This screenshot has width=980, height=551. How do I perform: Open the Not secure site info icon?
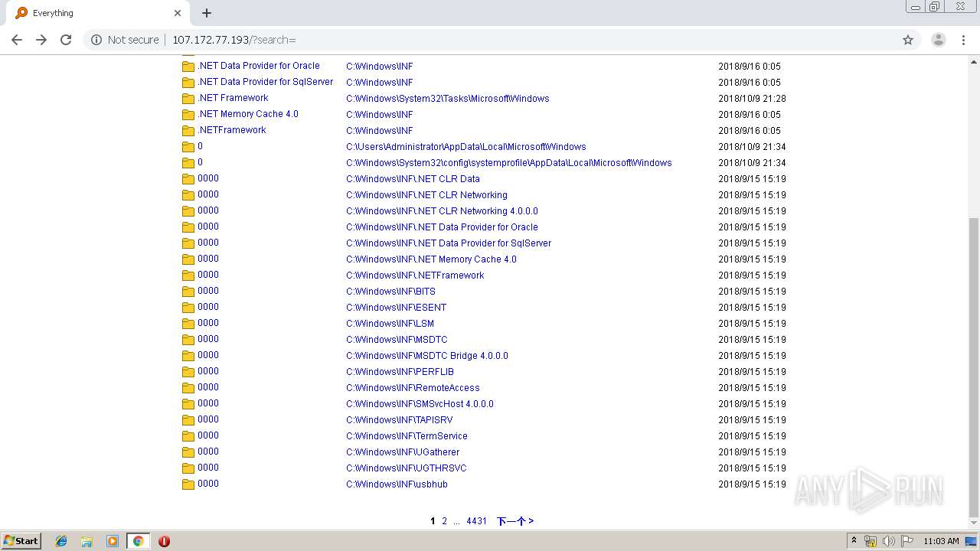coord(96,40)
